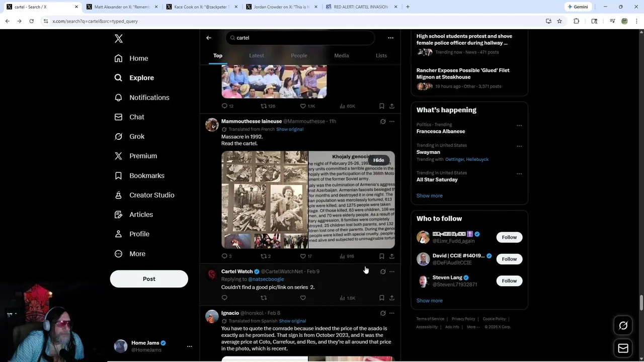This screenshot has width=644, height=362.
Task: Open Chat in the sidebar
Action: [129, 117]
